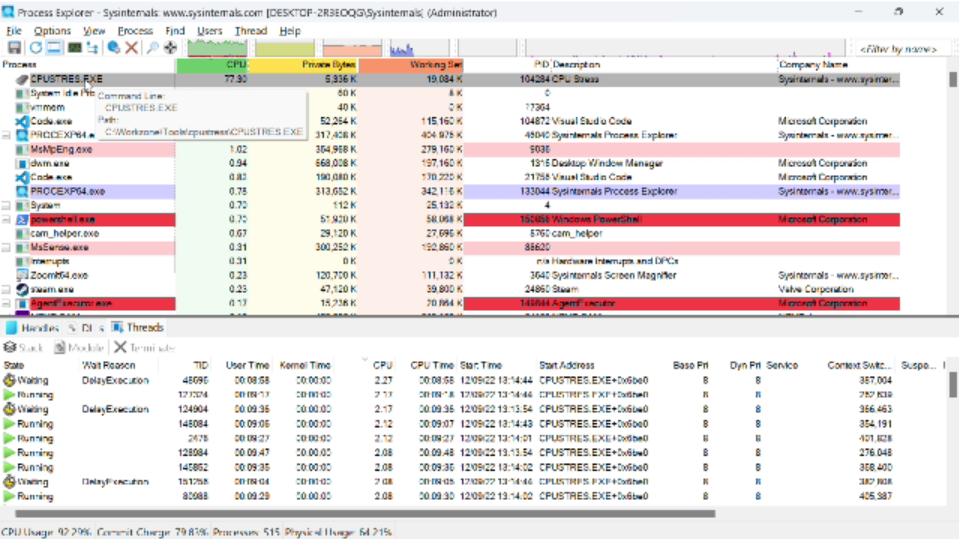Screen dimensions: 959x539
Task: Open the File menu
Action: pos(13,31)
